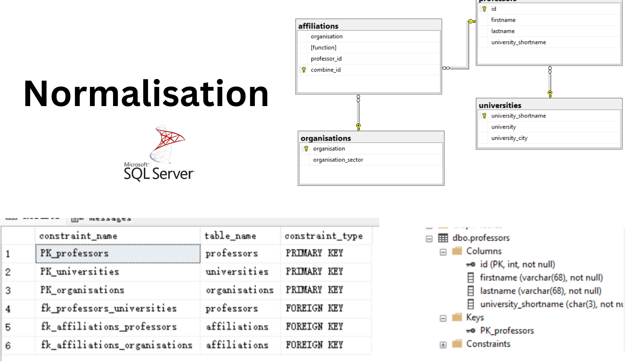The image size is (644, 363).
Task: Select lastname column in the Object Explorer tree
Action: pyautogui.click(x=540, y=291)
